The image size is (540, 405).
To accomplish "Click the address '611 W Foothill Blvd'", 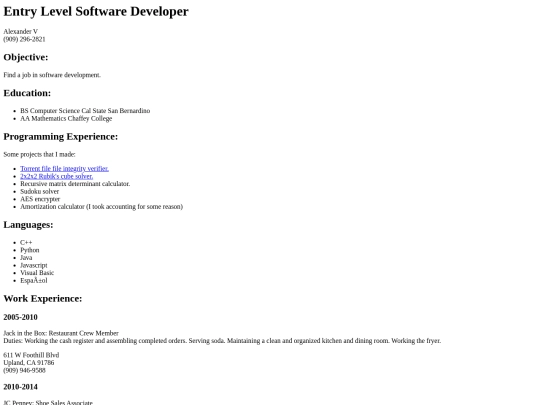I will point(31,355).
